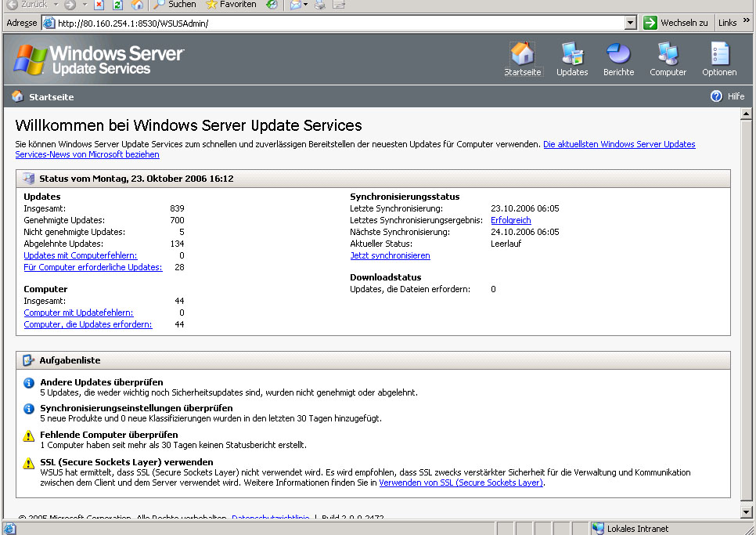Click the page scrollbar down arrow
This screenshot has height=535, width=756.
746,512
